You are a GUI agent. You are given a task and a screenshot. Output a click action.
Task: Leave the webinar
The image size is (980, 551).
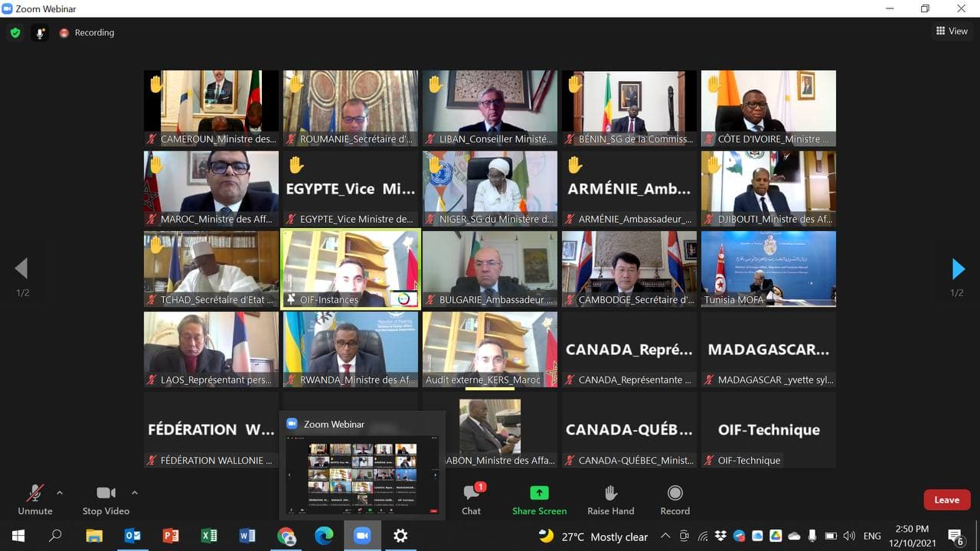tap(946, 500)
